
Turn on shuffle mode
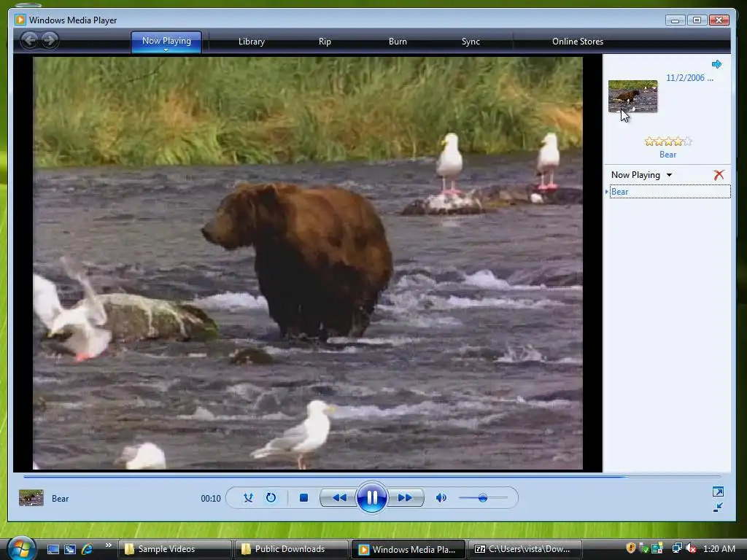pos(248,497)
